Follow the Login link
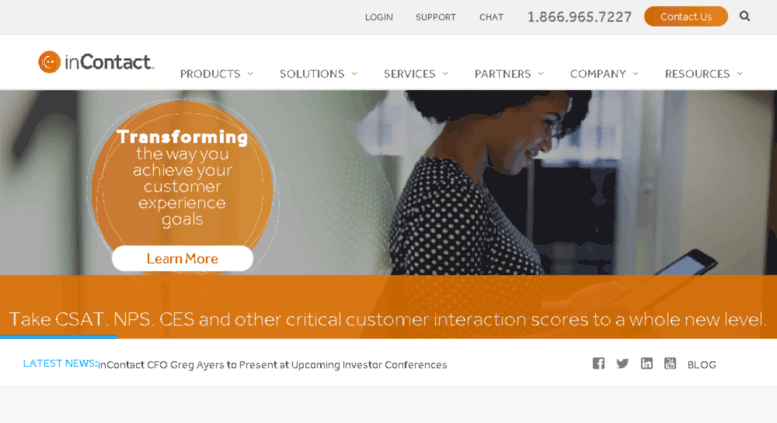The image size is (777, 423). [379, 17]
